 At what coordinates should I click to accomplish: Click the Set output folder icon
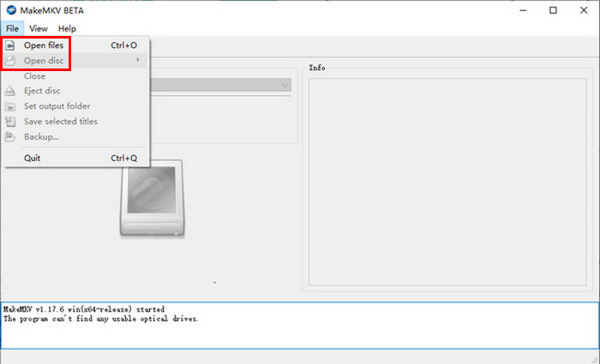point(11,106)
